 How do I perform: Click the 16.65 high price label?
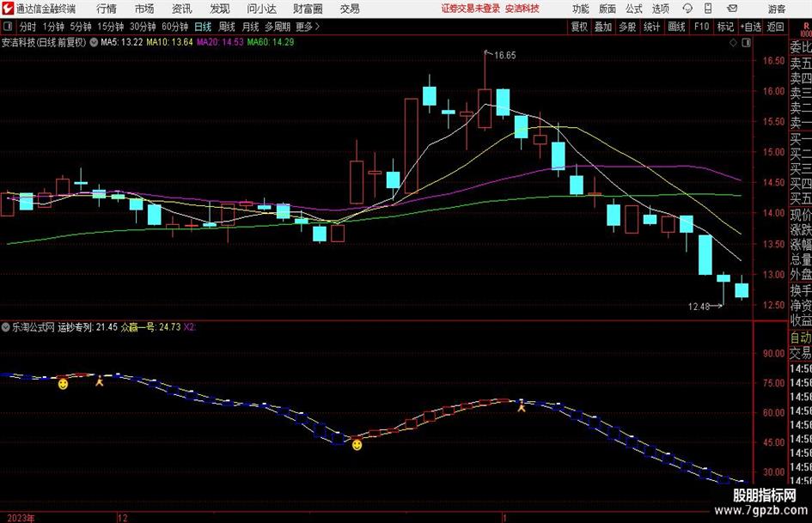click(x=505, y=56)
